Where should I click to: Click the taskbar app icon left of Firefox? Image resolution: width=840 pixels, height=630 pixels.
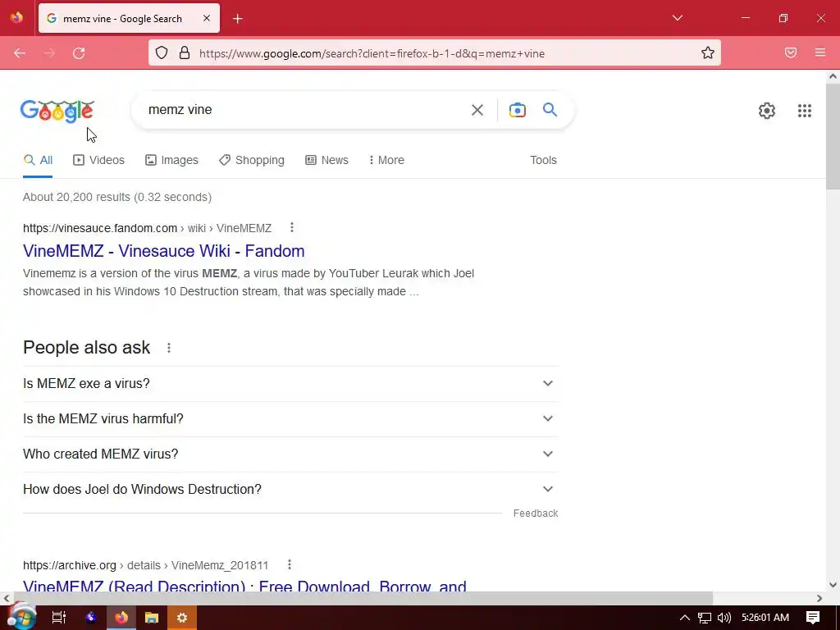[x=91, y=618]
